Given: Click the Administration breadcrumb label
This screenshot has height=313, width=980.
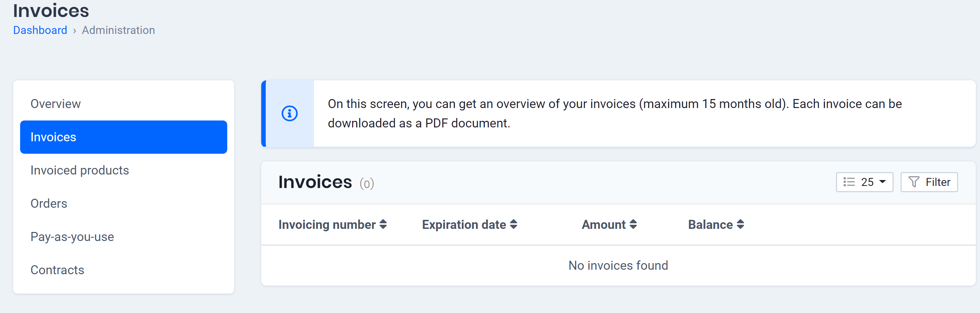Looking at the screenshot, I should 118,30.
